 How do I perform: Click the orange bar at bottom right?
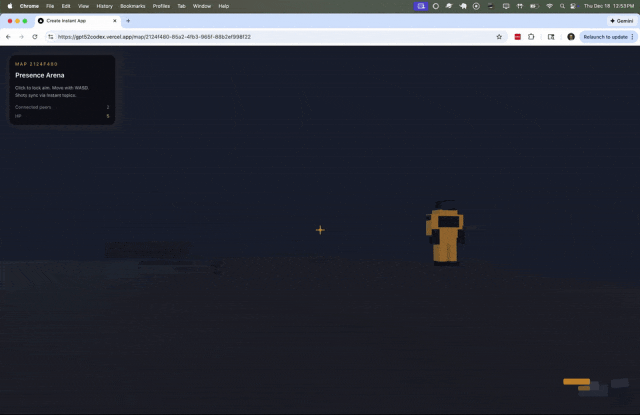point(576,382)
